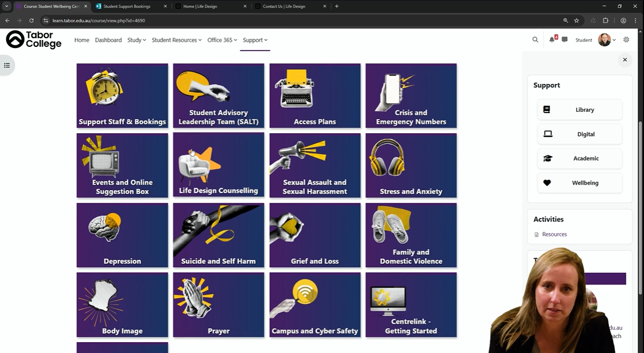Click the browser forward arrow
644x353 pixels.
click(x=19, y=20)
